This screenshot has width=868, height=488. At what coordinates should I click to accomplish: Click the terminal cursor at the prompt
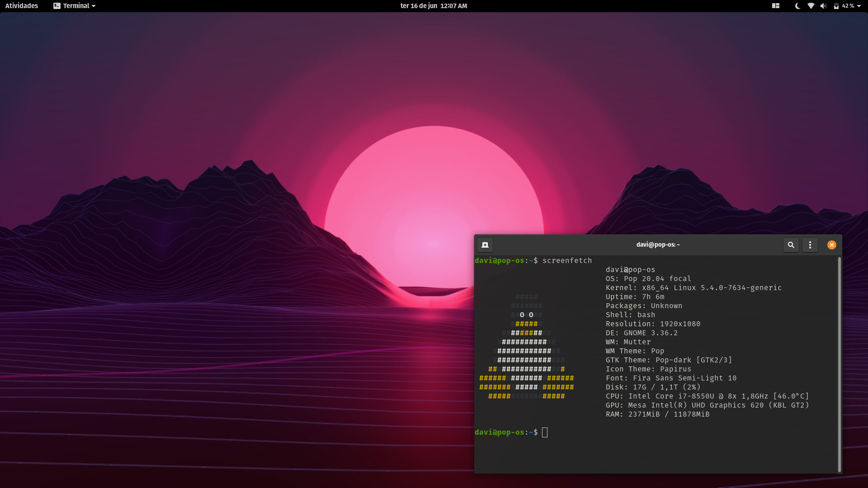(545, 432)
